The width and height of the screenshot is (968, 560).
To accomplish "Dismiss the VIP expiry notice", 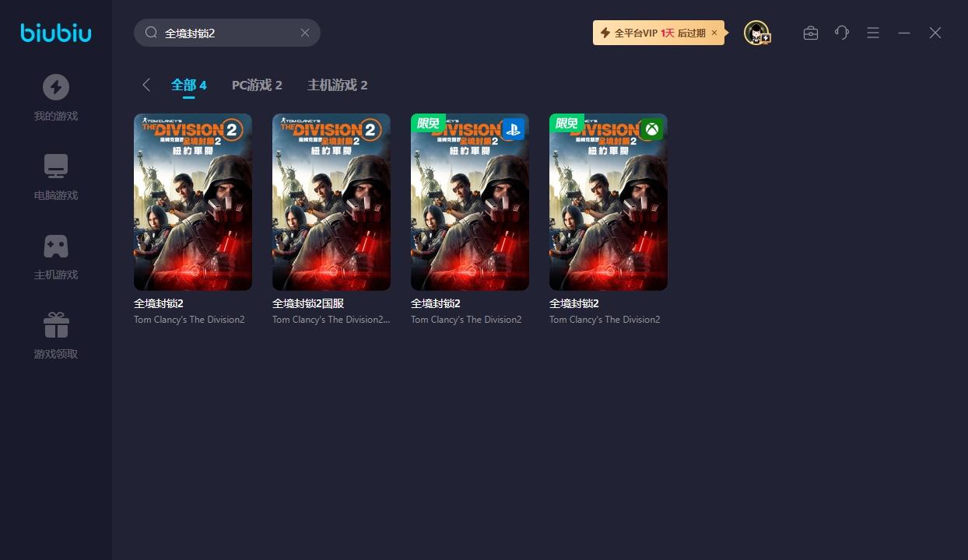I will click(x=714, y=33).
